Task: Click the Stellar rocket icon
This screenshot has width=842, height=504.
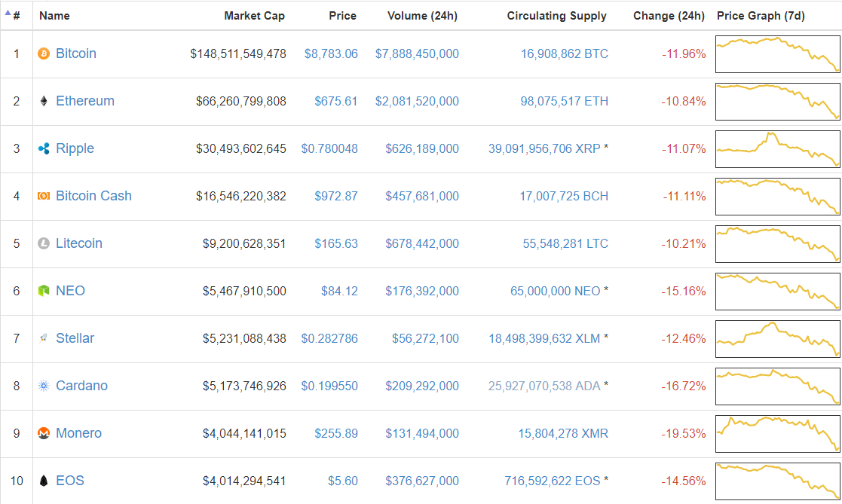Action: pyautogui.click(x=43, y=338)
